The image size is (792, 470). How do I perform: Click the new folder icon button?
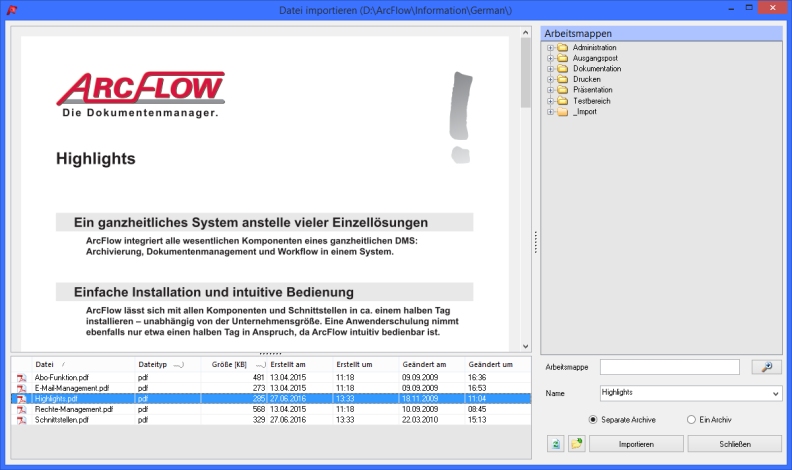[x=576, y=444]
